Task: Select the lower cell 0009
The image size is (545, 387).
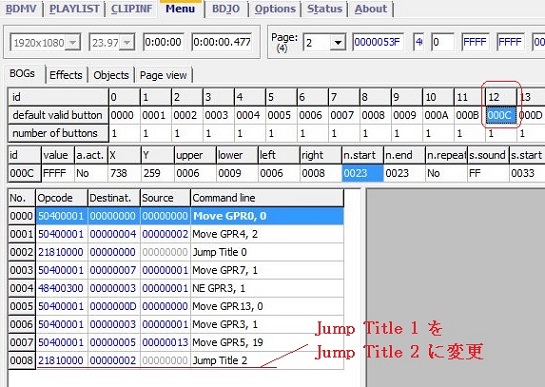Action: 237,173
